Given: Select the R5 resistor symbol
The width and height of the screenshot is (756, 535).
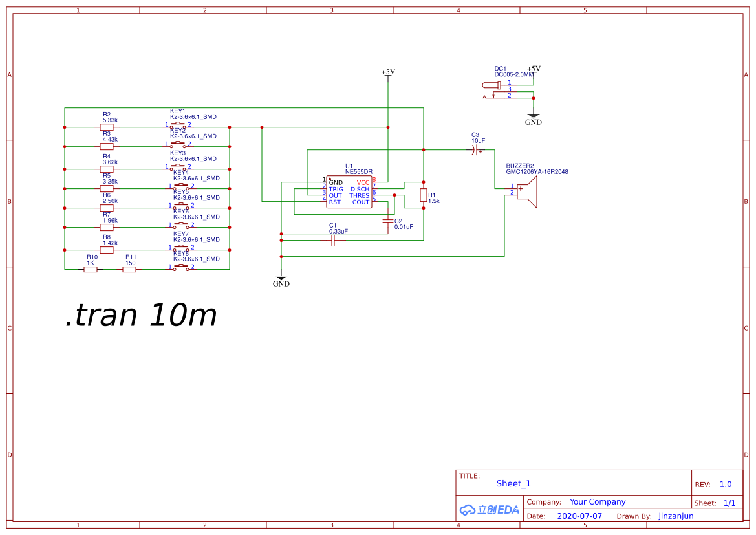Looking at the screenshot, I should (107, 189).
